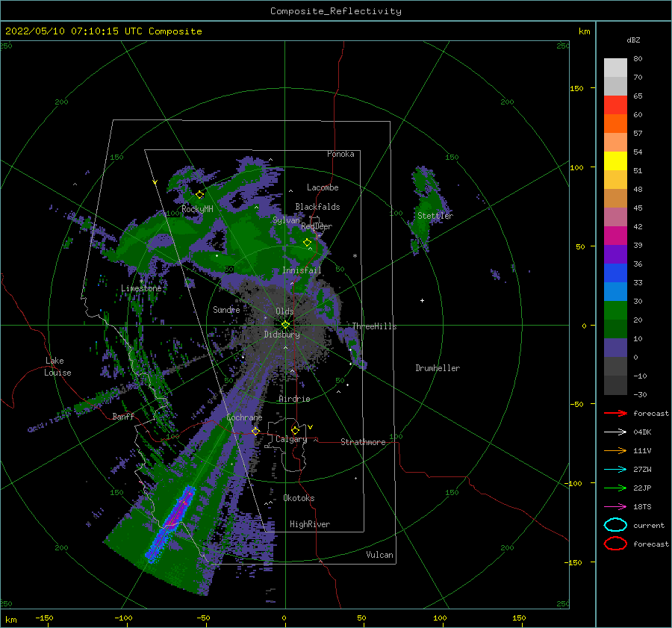Click the dBZ legend heading
Screen dimensions: 672x628
pos(633,40)
